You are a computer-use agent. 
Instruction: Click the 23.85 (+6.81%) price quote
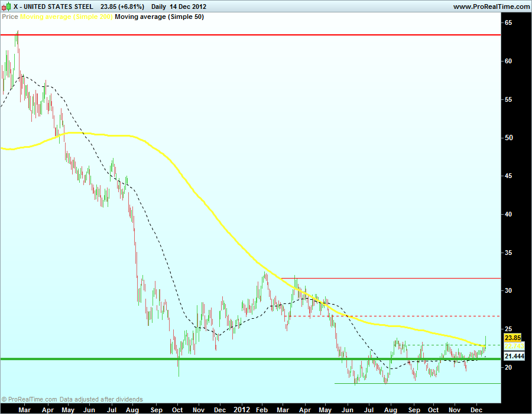tap(122, 7)
